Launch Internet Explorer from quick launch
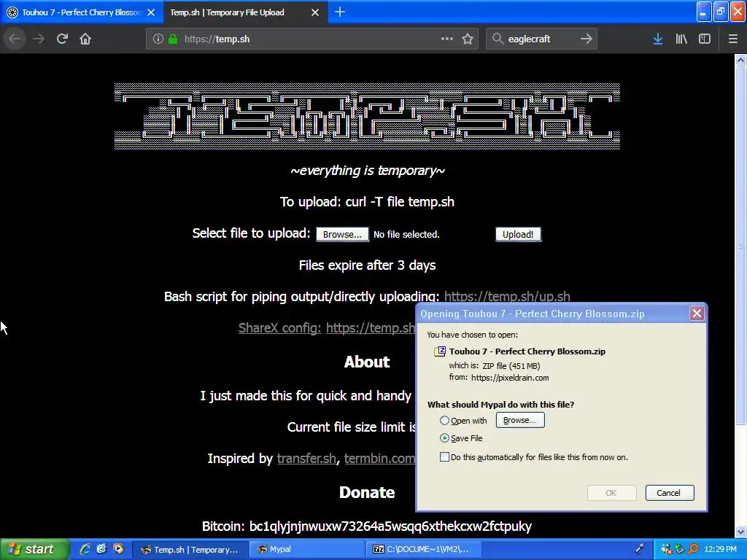This screenshot has height=560, width=747. coord(85,549)
